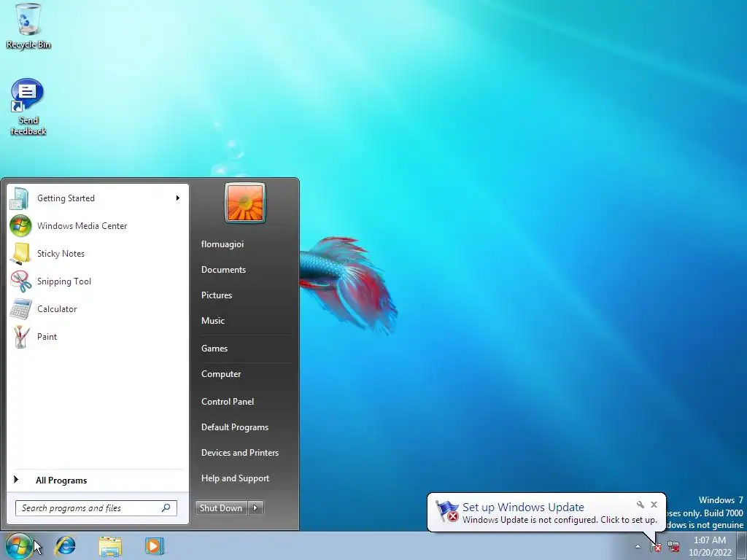This screenshot has width=747, height=560.
Task: Click the Calculator icon in Start menu
Action: pos(20,308)
